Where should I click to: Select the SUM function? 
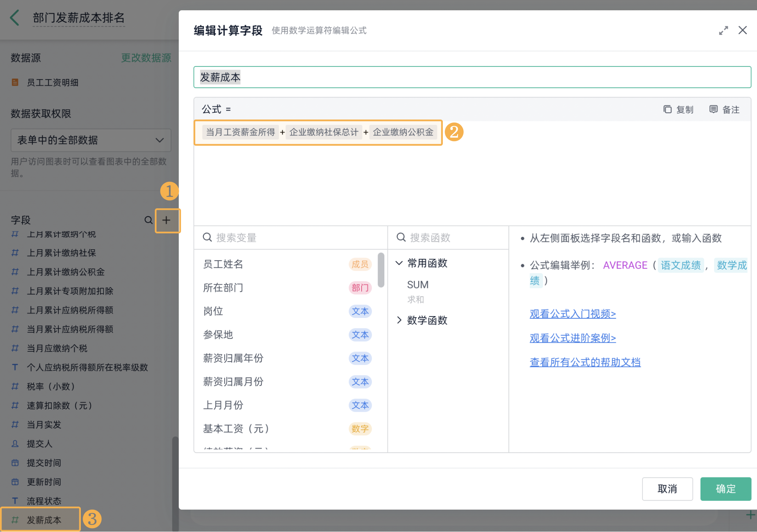(418, 285)
